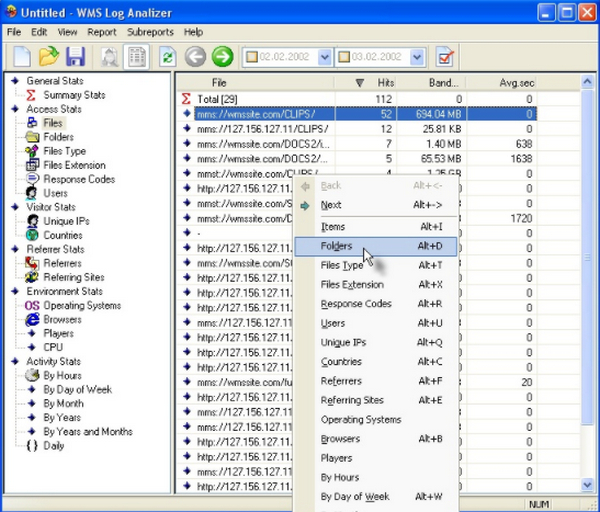Image resolution: width=600 pixels, height=512 pixels.
Task: Click the Files Extension icon in the tree
Action: pyautogui.click(x=32, y=165)
